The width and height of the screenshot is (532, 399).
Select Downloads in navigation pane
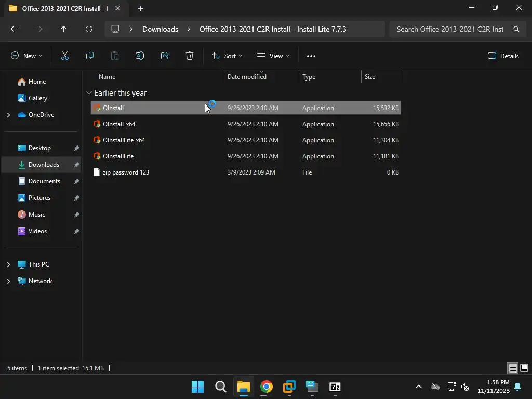tap(42, 165)
